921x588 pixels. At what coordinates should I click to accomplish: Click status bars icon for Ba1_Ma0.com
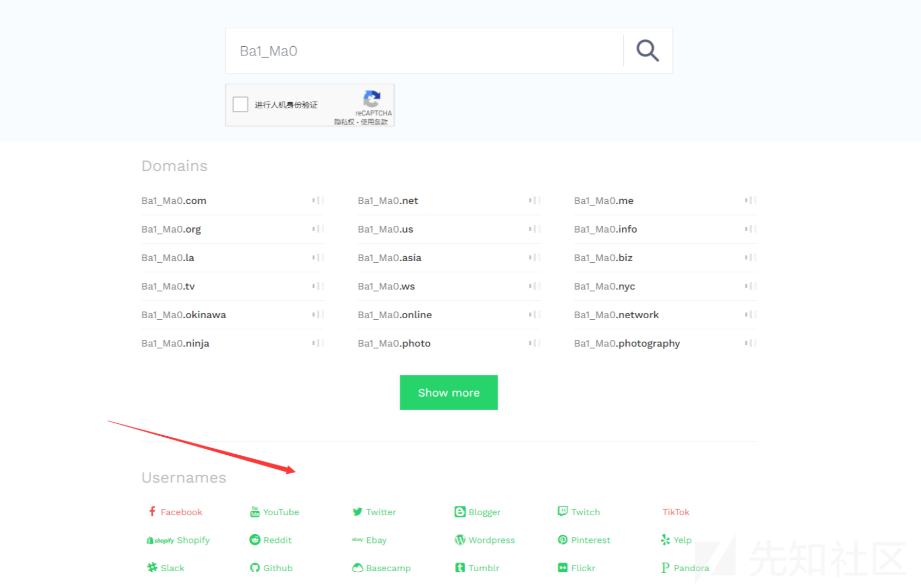[318, 201]
